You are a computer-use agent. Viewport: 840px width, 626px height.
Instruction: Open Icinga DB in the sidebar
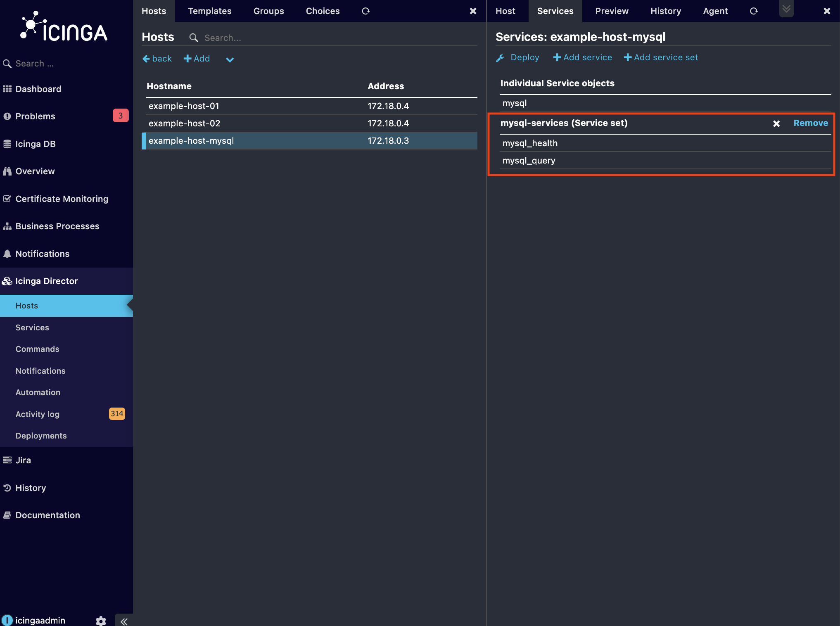coord(36,144)
